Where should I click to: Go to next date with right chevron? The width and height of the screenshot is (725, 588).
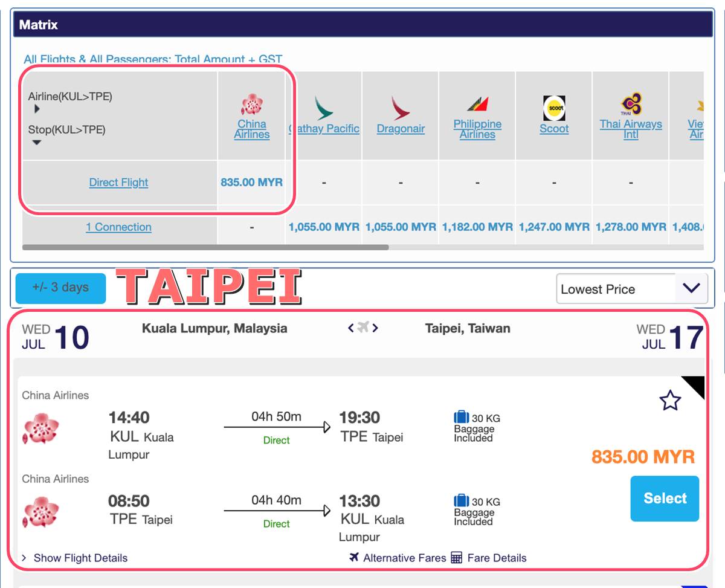click(375, 328)
